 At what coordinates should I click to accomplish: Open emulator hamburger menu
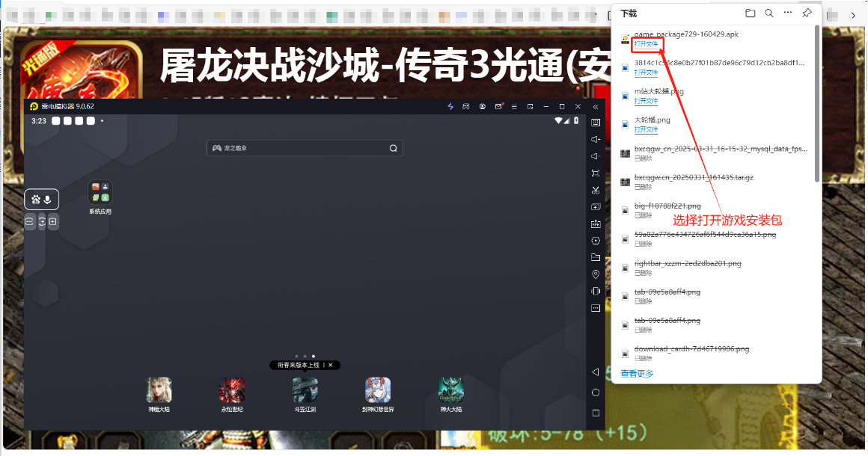[x=514, y=106]
